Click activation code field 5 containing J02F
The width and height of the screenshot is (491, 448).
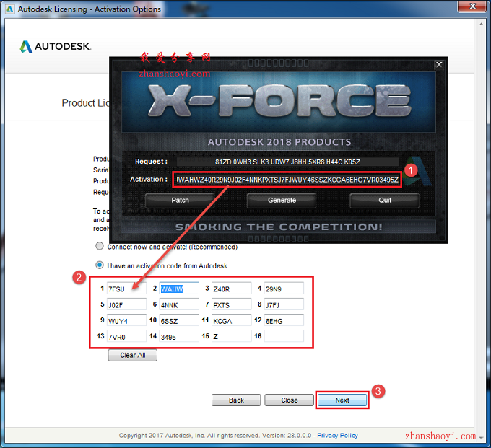(126, 304)
